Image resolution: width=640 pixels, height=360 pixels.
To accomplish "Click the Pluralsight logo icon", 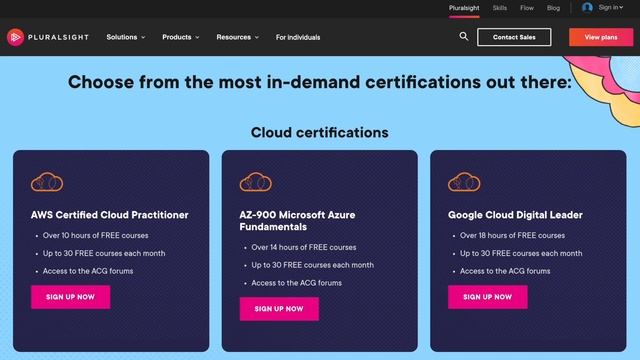I will [16, 37].
